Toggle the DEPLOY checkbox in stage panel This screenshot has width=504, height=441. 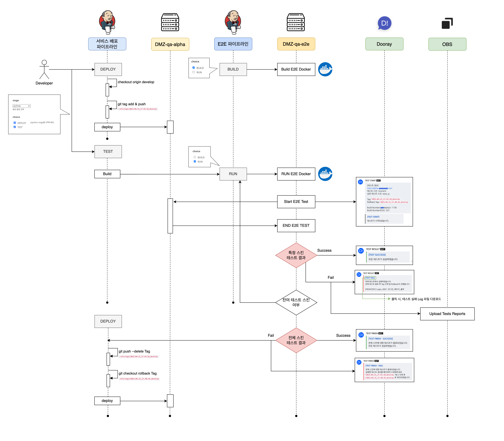(15, 123)
